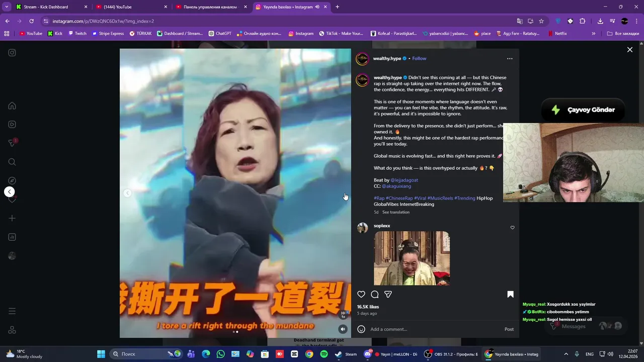Expand hidden bookmarks chevron

click(x=594, y=34)
